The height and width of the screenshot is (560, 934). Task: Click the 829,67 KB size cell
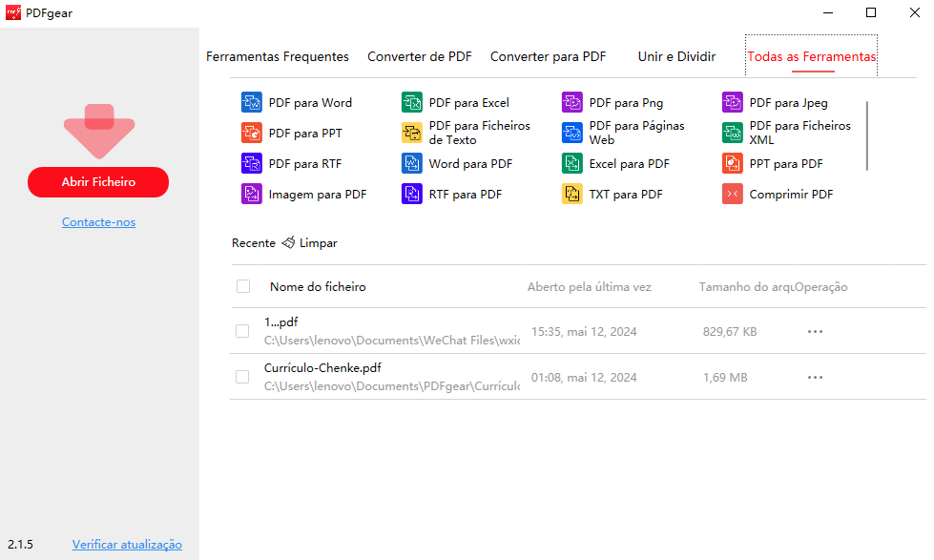click(730, 332)
